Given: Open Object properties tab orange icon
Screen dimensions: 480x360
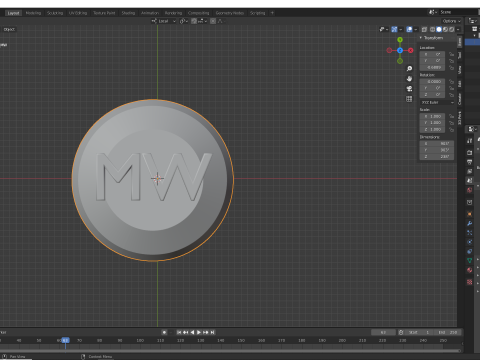Looking at the screenshot, I should [x=469, y=214].
